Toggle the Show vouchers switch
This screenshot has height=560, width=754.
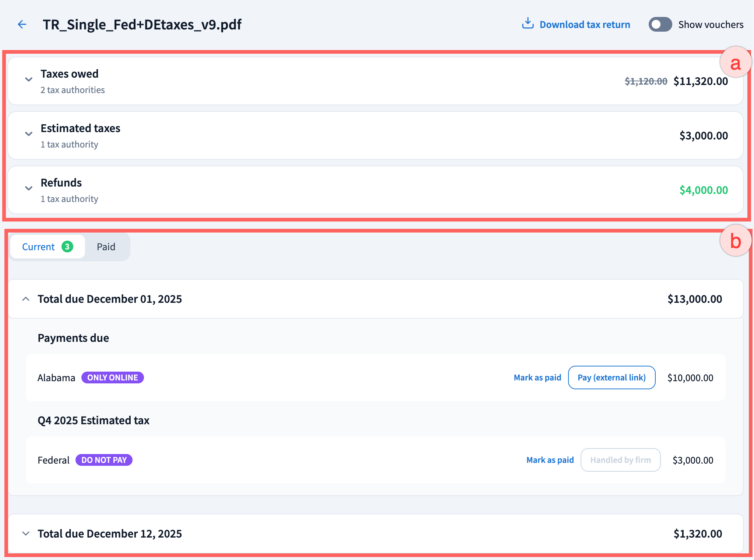click(x=660, y=25)
